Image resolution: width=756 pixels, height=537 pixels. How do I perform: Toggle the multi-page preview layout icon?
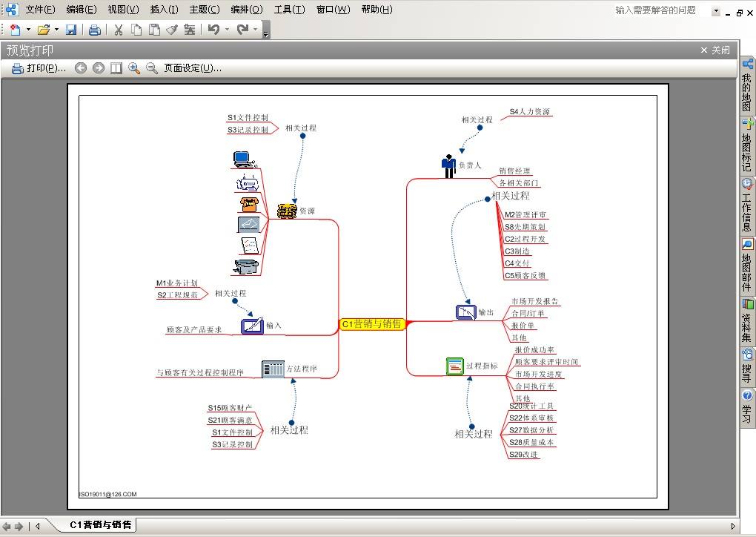tap(116, 67)
